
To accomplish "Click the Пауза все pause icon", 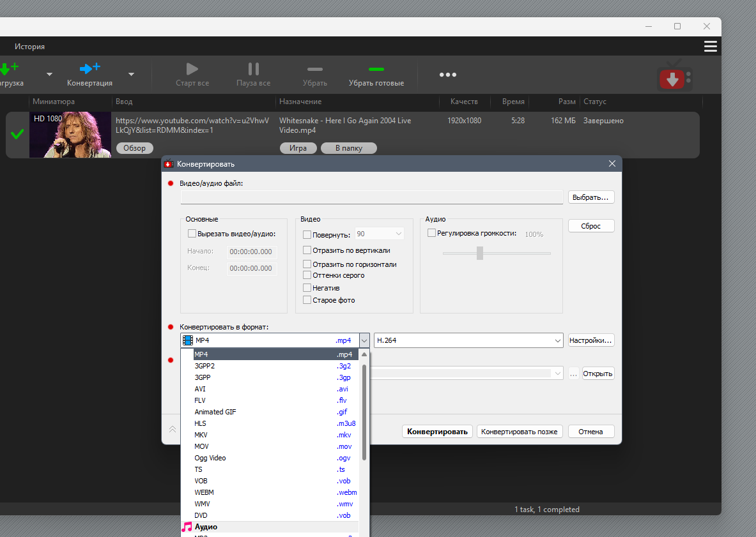I will coord(254,70).
